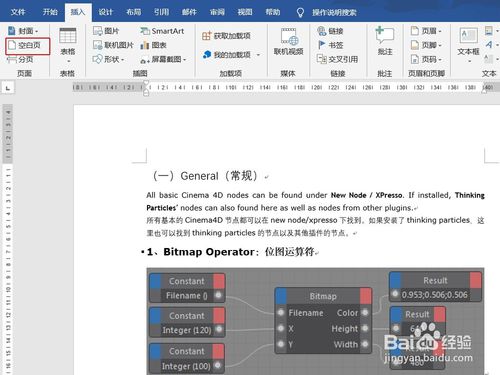Click the heading 1、Bitmap Operator：位图运算符

pyautogui.click(x=231, y=252)
